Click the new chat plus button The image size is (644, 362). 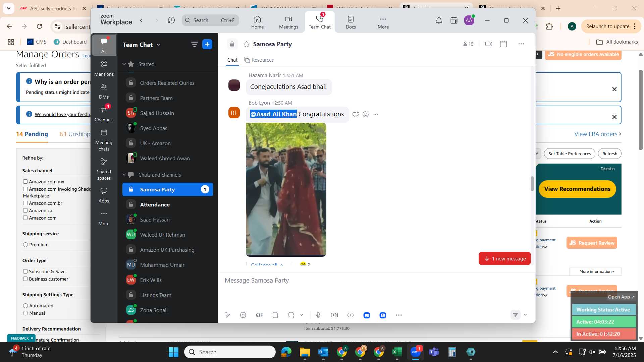coord(207,44)
